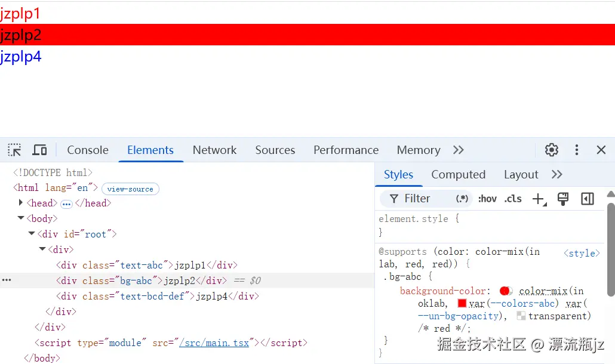Click the .bg-abc selector text
This screenshot has width=615, height=364.
[x=403, y=277]
